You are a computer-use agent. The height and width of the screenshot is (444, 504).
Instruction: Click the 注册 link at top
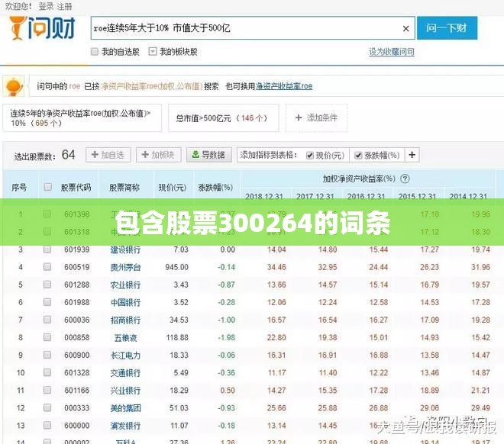coord(65,6)
